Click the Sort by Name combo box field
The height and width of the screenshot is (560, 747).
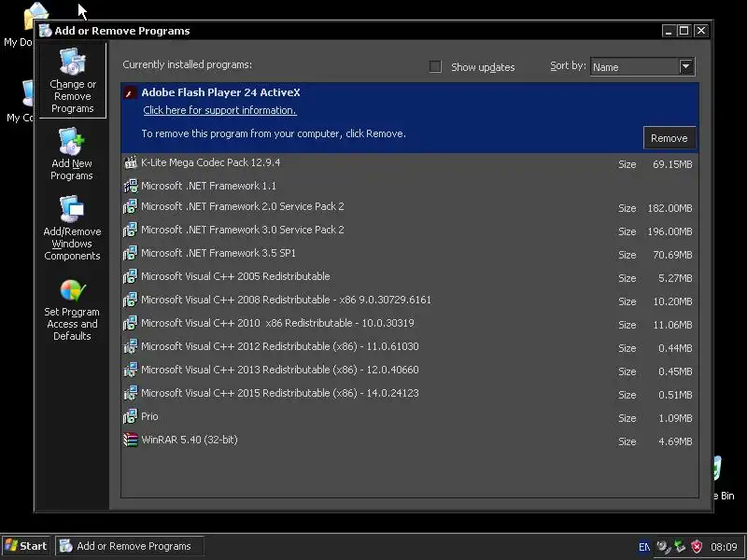pyautogui.click(x=642, y=66)
